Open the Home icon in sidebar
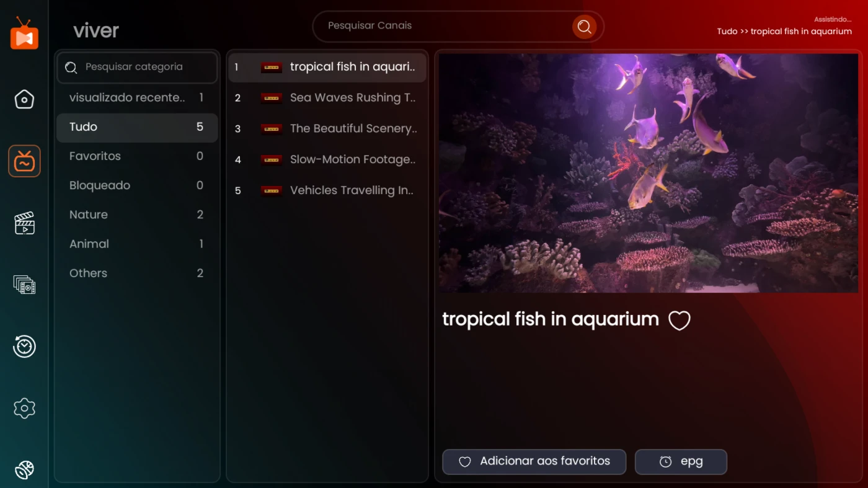868x488 pixels. click(x=24, y=99)
